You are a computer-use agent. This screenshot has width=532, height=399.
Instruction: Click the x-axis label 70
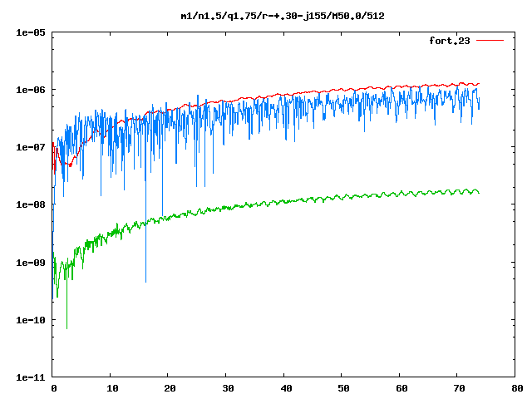coord(460,388)
